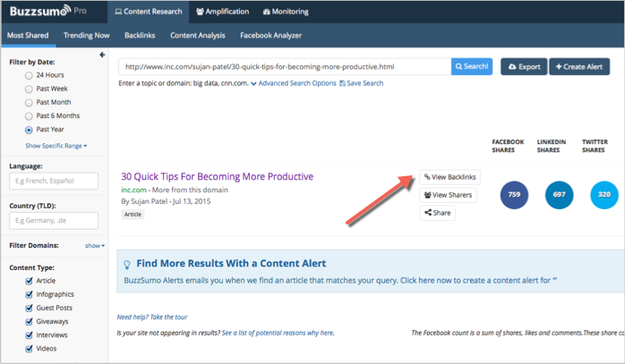Collapse sidebar with left arrow icon
This screenshot has height=364, width=625.
point(102,55)
